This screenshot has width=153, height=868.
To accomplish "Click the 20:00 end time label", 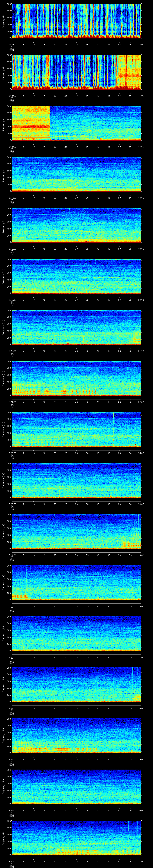I will 141,300.
